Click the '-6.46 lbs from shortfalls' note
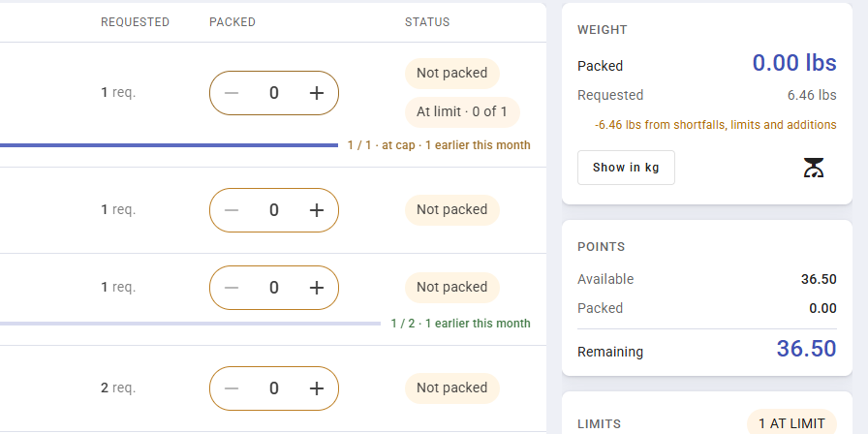Image resolution: width=868 pixels, height=434 pixels. (x=716, y=125)
